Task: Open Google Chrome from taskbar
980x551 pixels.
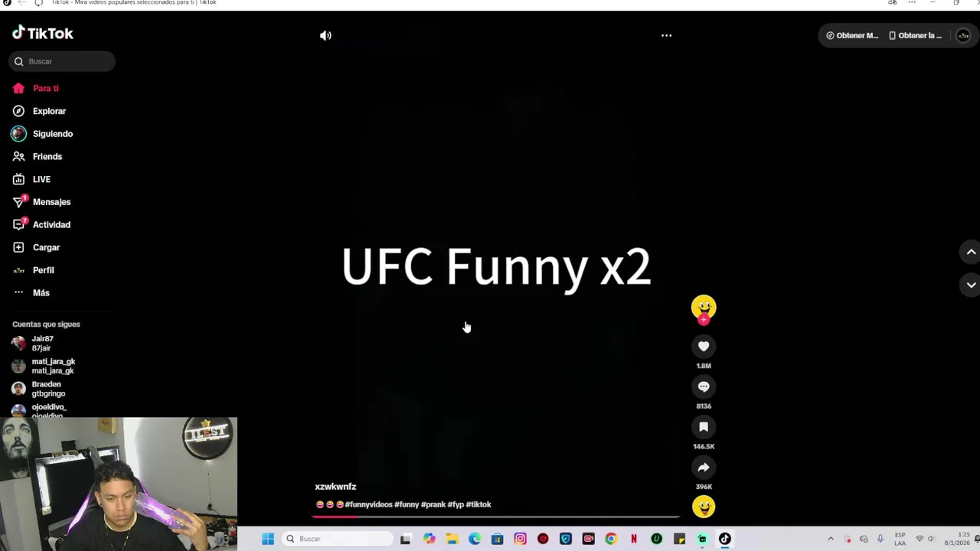Action: pyautogui.click(x=610, y=539)
